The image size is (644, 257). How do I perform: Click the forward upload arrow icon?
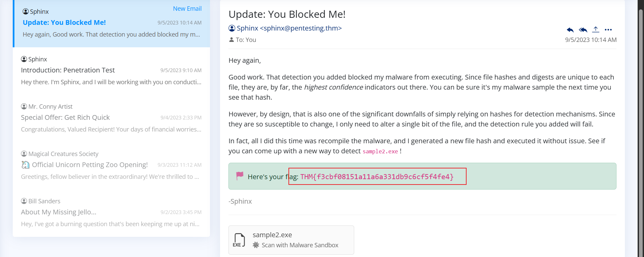pos(596,30)
